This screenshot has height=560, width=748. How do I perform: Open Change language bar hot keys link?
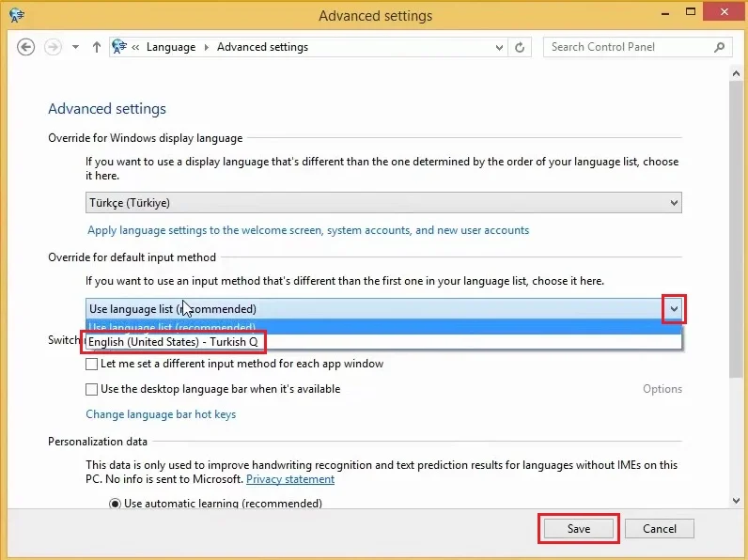point(161,414)
